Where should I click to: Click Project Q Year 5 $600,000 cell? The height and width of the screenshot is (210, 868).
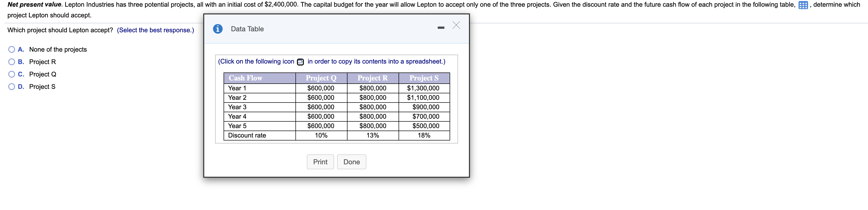[321, 126]
